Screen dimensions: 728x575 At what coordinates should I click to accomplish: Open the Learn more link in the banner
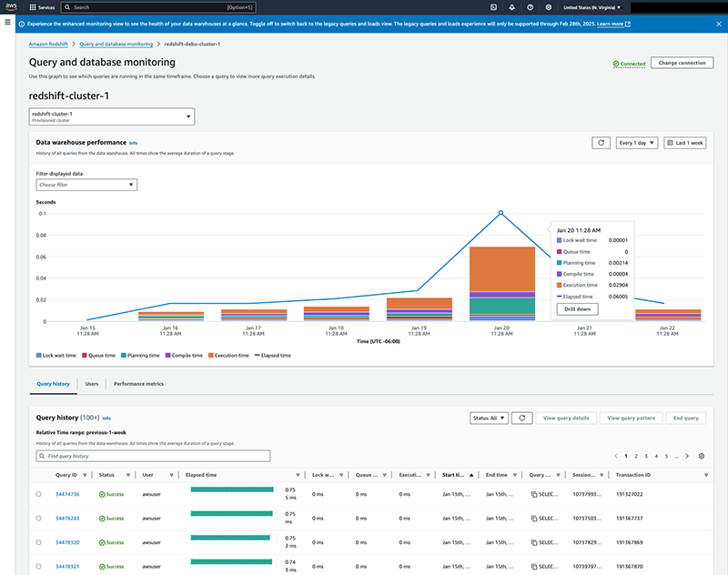click(x=618, y=24)
